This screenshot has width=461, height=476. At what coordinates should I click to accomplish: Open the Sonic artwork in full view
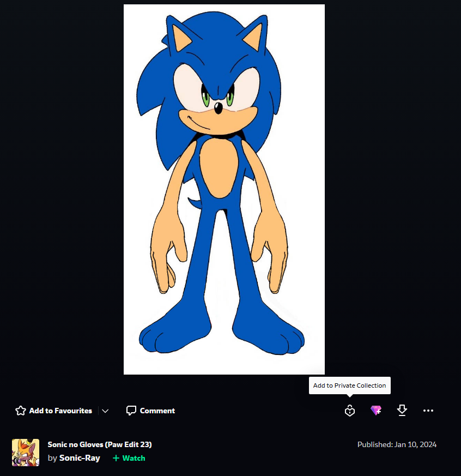coord(224,189)
